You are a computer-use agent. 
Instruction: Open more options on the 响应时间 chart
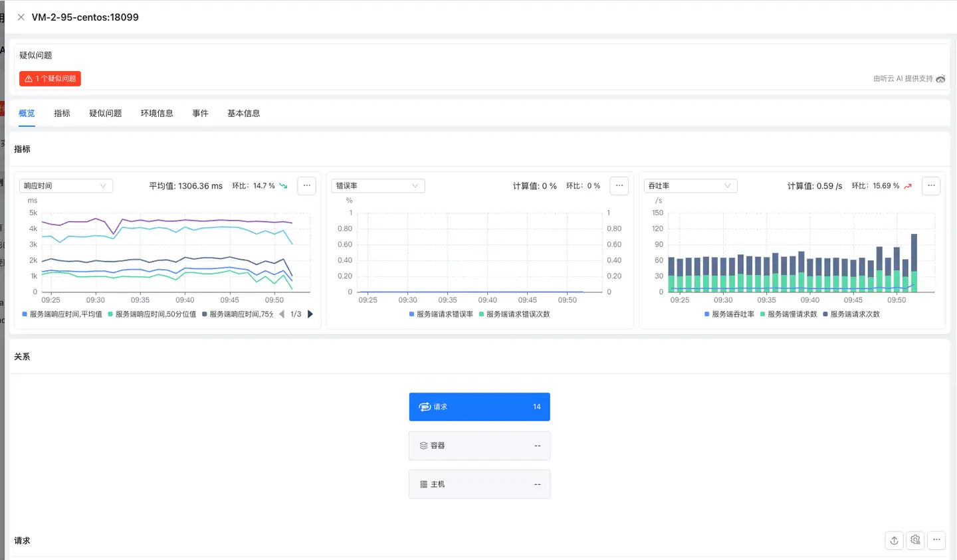click(x=306, y=185)
